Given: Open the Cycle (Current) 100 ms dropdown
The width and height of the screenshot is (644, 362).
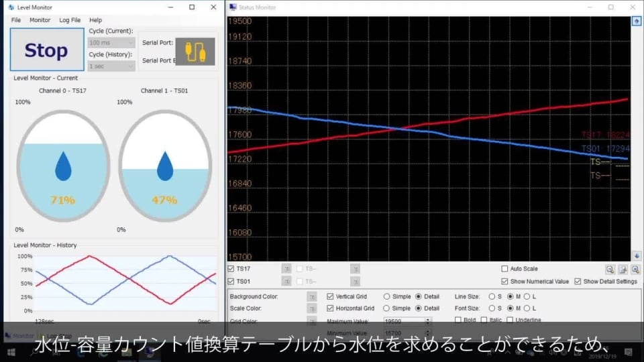Looking at the screenshot, I should pyautogui.click(x=111, y=43).
